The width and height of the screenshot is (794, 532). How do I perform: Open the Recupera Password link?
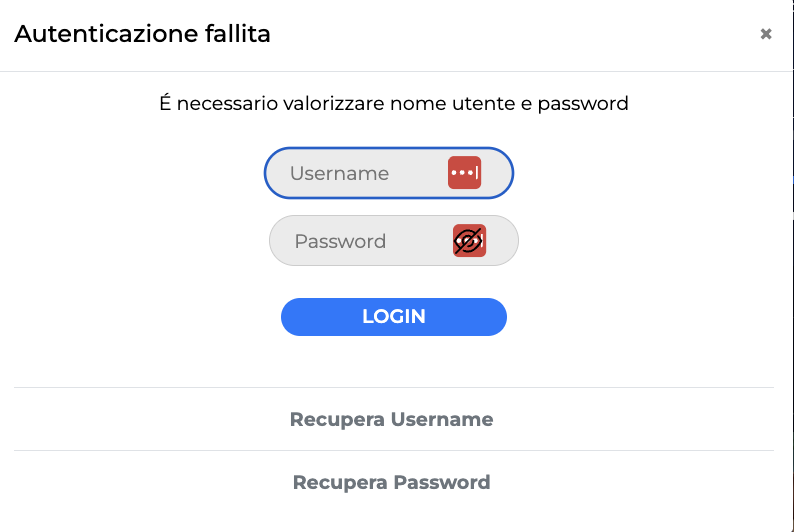391,482
